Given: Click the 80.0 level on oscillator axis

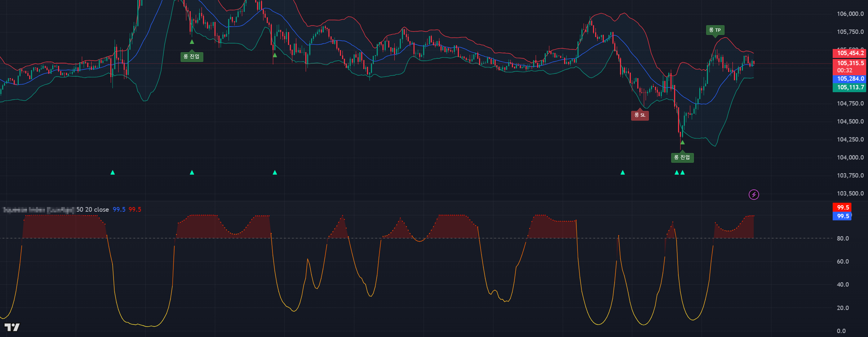Looking at the screenshot, I should (843, 238).
